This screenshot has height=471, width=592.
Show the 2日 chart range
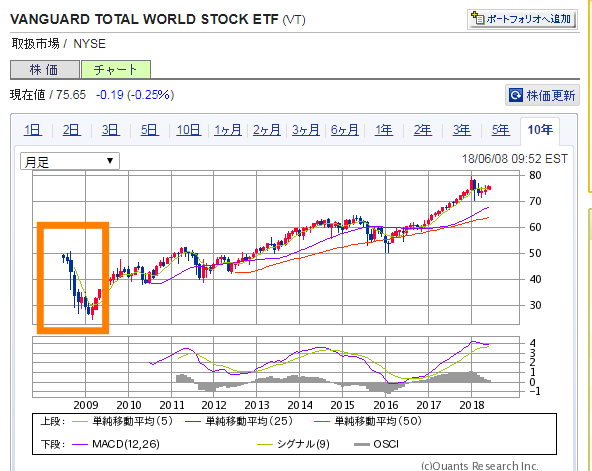pyautogui.click(x=72, y=130)
